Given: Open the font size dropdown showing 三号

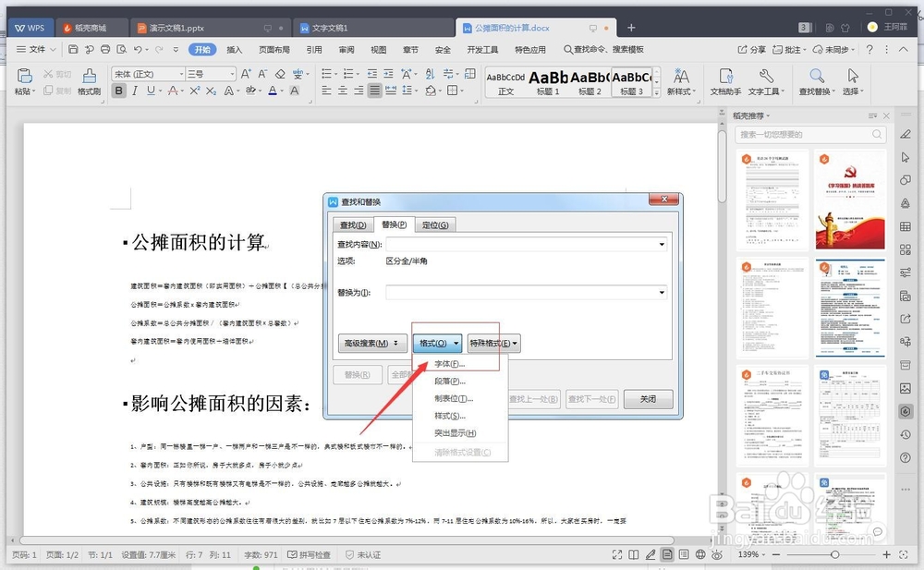Looking at the screenshot, I should (x=232, y=73).
